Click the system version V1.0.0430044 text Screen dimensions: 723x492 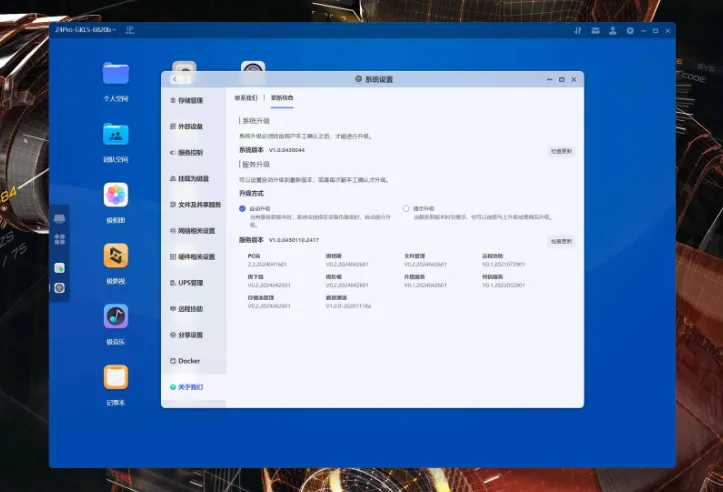286,150
